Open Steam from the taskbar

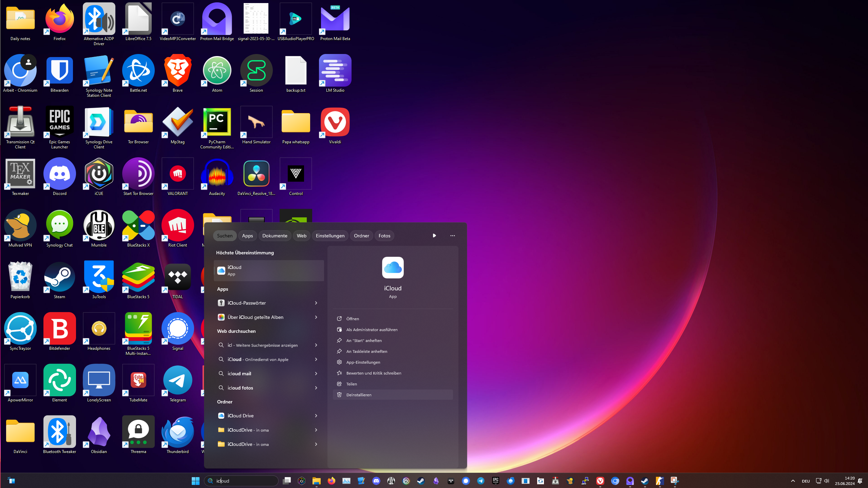[420, 481]
